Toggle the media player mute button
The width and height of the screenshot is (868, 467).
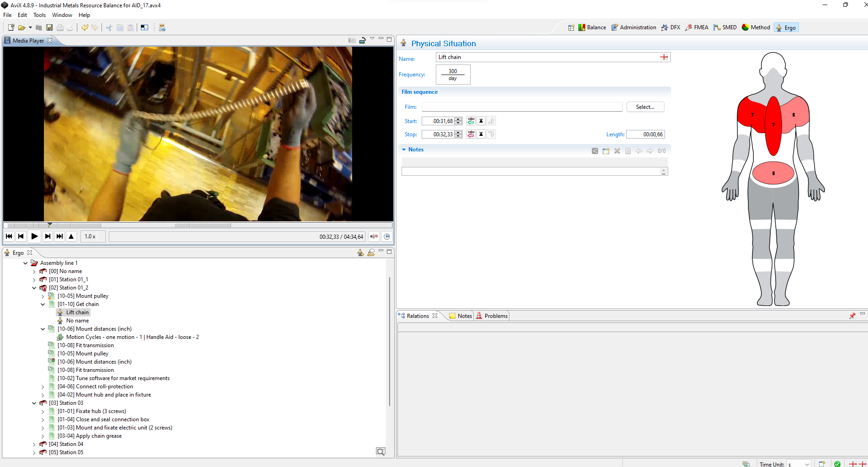[x=374, y=236]
